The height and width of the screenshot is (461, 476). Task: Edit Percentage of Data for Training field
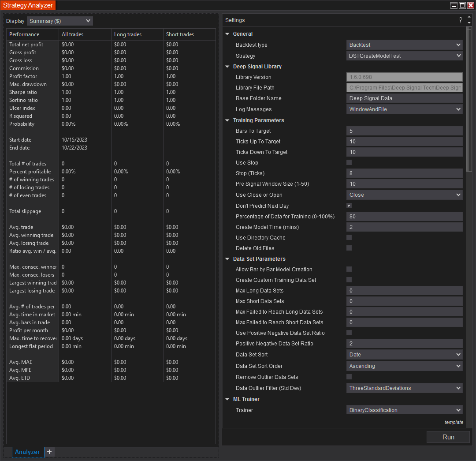click(404, 216)
